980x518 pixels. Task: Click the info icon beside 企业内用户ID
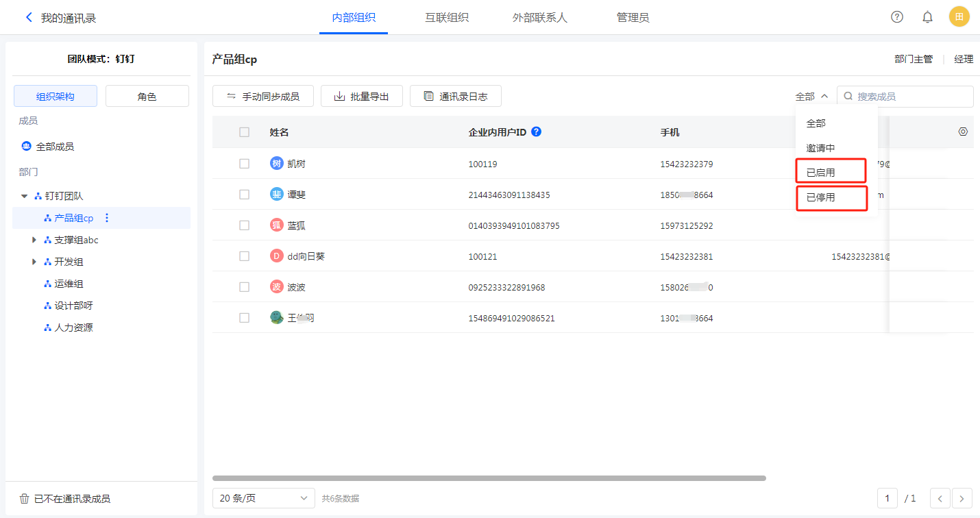click(x=537, y=132)
